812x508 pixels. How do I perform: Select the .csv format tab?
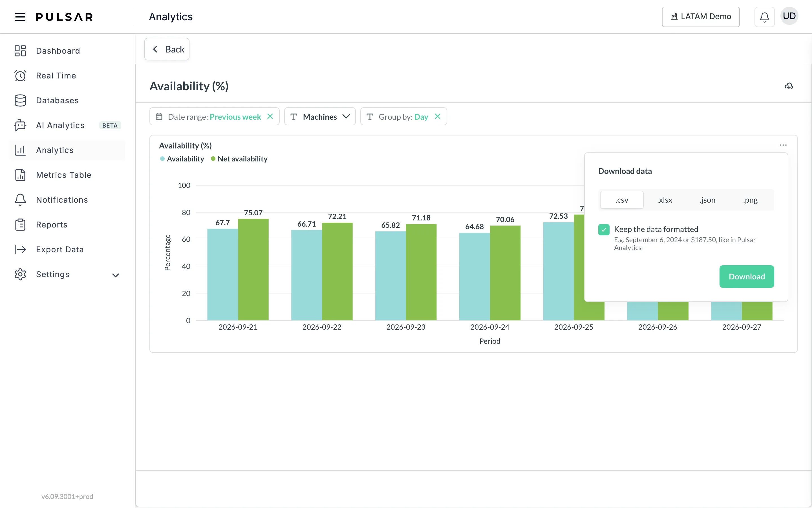(x=622, y=200)
